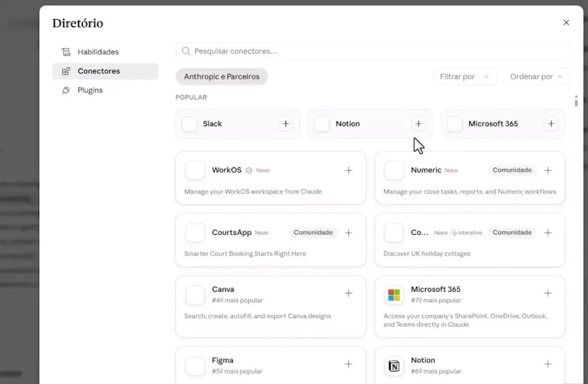Click the Notion label in Popular row
The image size is (588, 384).
pos(347,123)
